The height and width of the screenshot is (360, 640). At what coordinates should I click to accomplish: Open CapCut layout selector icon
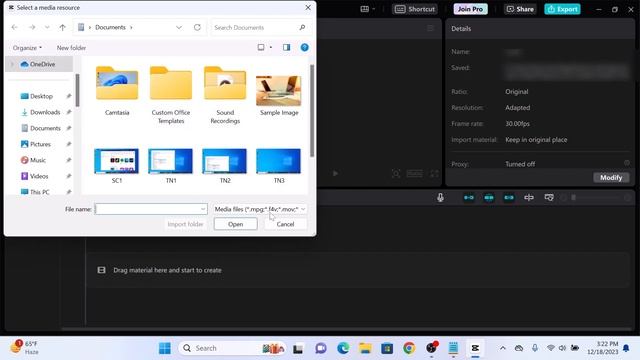[364, 9]
